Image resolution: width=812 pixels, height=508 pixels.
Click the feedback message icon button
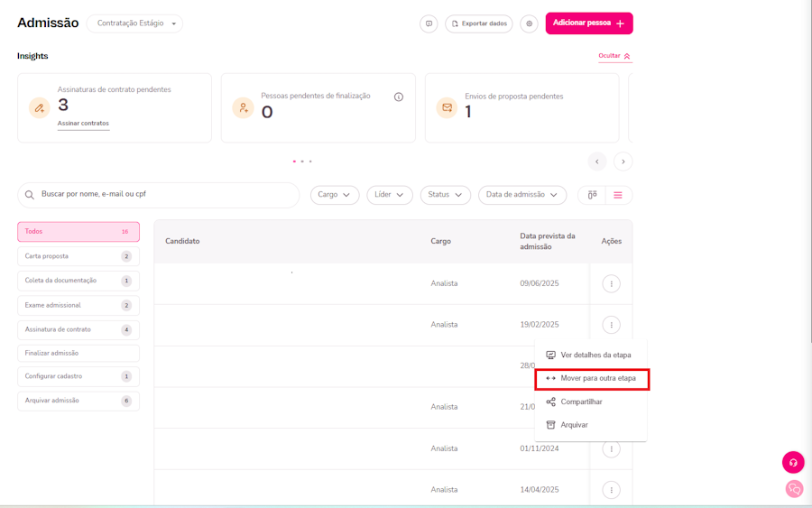click(429, 23)
